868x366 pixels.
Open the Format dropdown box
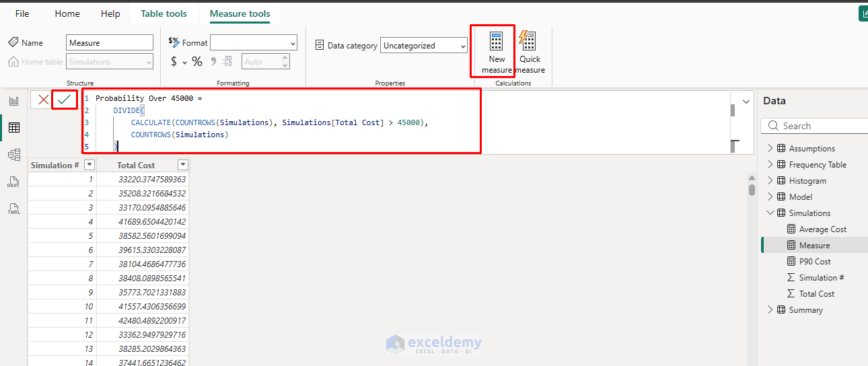[254, 43]
